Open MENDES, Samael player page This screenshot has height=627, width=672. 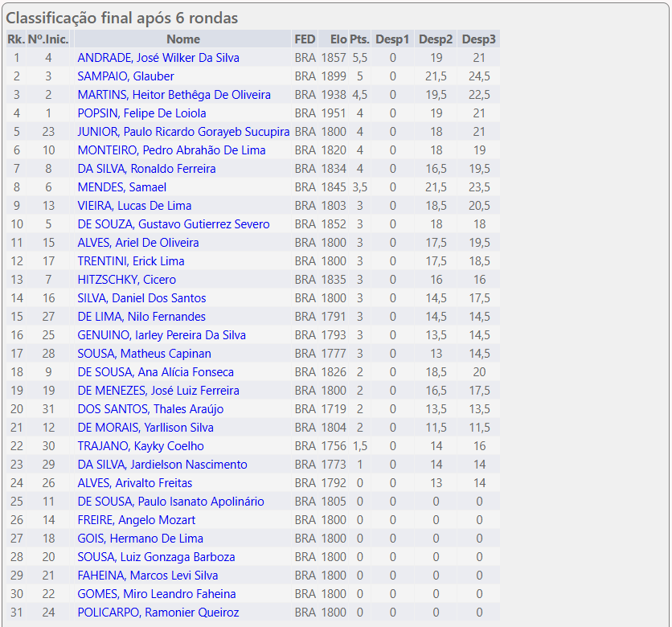click(121, 187)
